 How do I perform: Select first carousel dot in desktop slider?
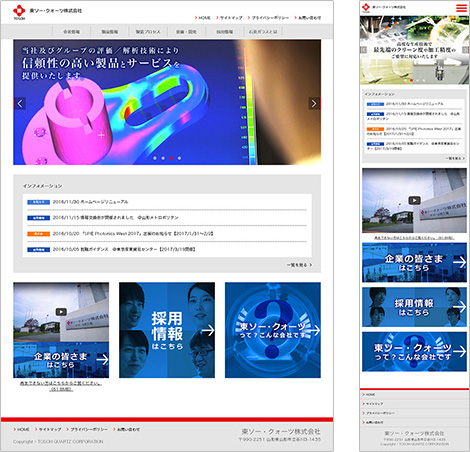[155, 158]
